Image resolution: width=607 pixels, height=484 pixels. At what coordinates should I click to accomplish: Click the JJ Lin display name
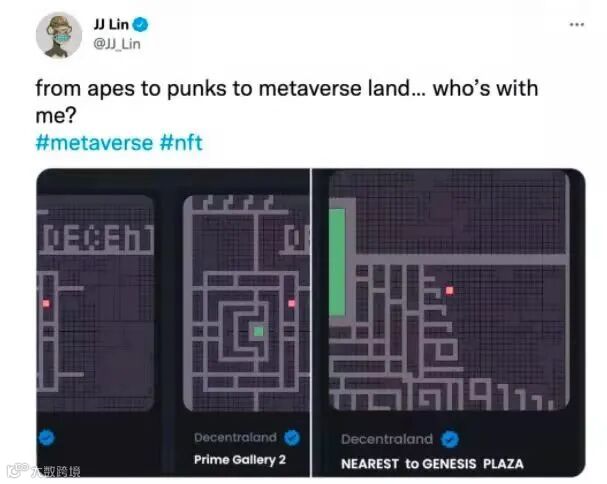point(111,25)
